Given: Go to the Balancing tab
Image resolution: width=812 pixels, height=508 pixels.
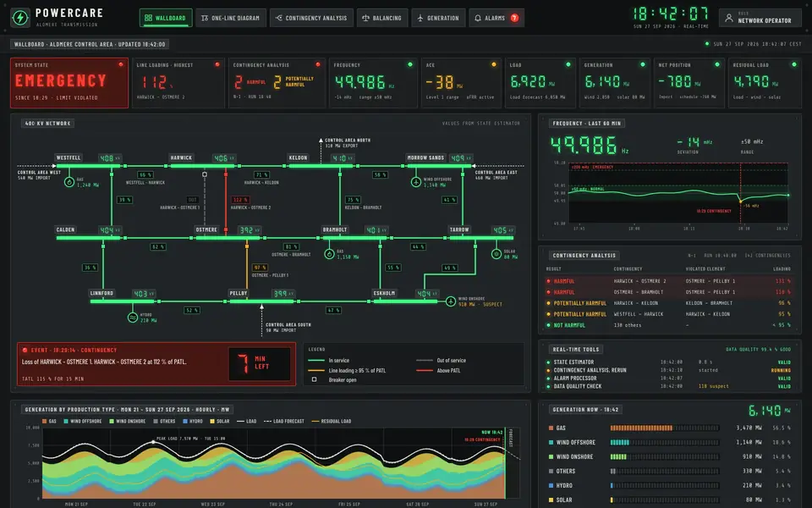Looking at the screenshot, I should point(382,18).
